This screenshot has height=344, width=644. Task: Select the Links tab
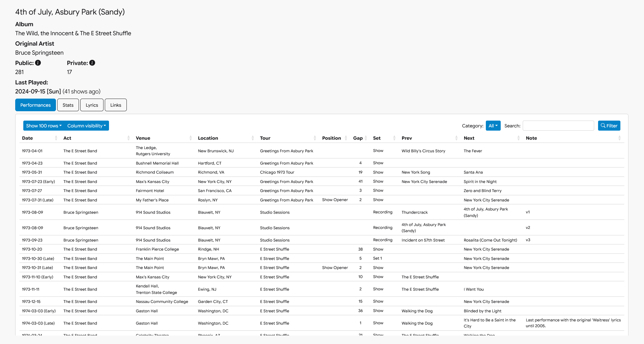pyautogui.click(x=115, y=105)
